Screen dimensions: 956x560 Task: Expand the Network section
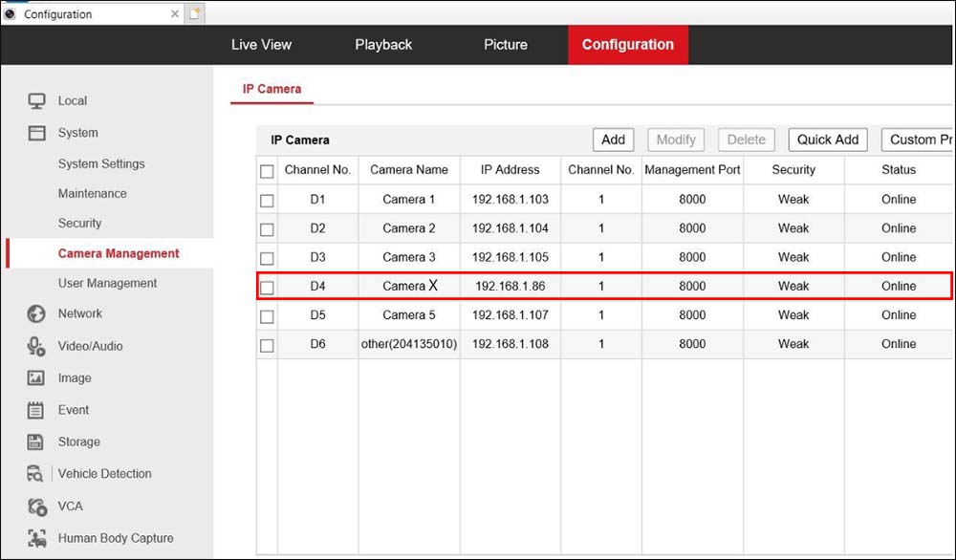point(80,313)
